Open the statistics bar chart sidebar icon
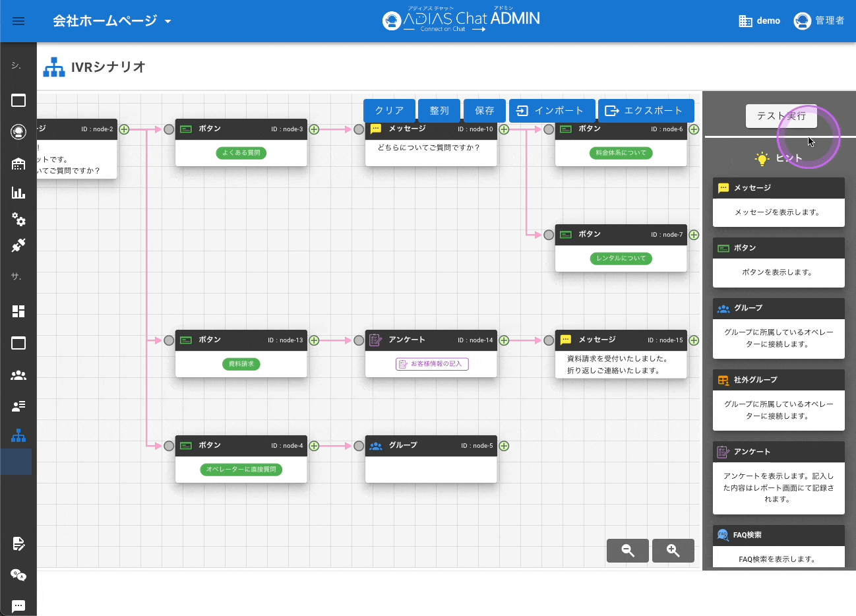This screenshot has width=856, height=616. (x=18, y=193)
